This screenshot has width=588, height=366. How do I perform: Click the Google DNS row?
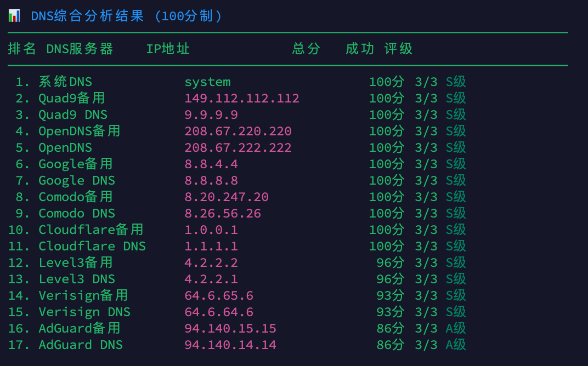tap(76, 180)
